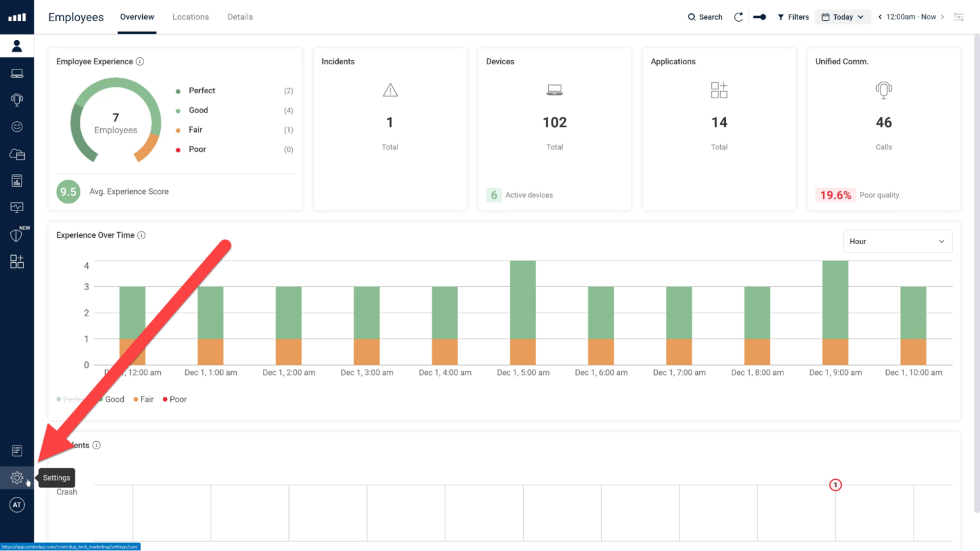
Task: Open Settings via the gear icon
Action: point(17,477)
